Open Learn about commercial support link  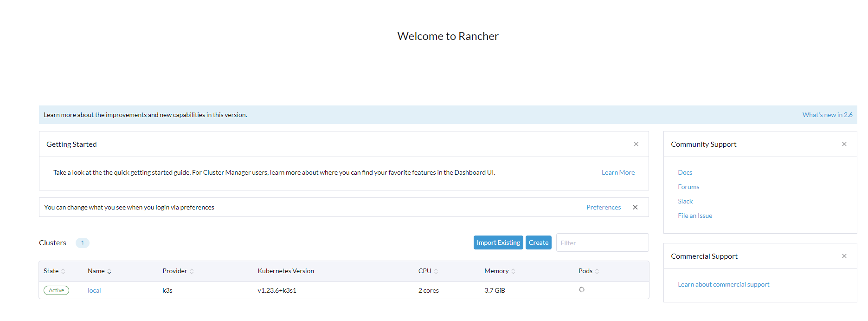click(723, 284)
